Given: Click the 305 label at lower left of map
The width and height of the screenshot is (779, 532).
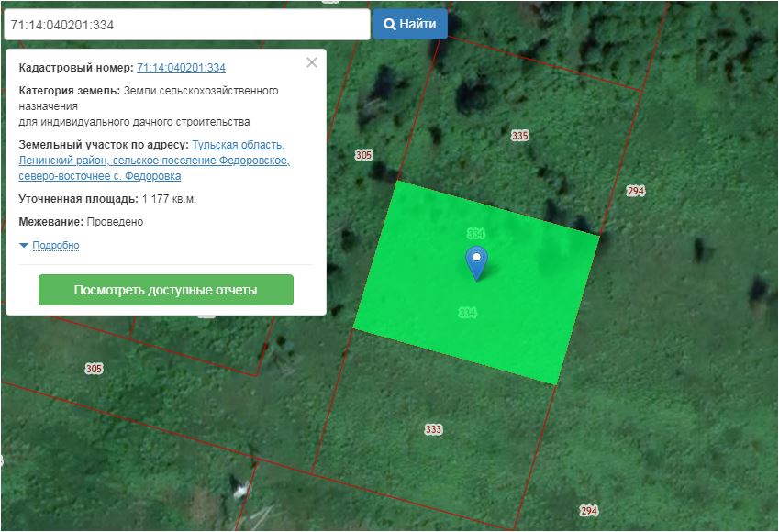Looking at the screenshot, I should 94,369.
